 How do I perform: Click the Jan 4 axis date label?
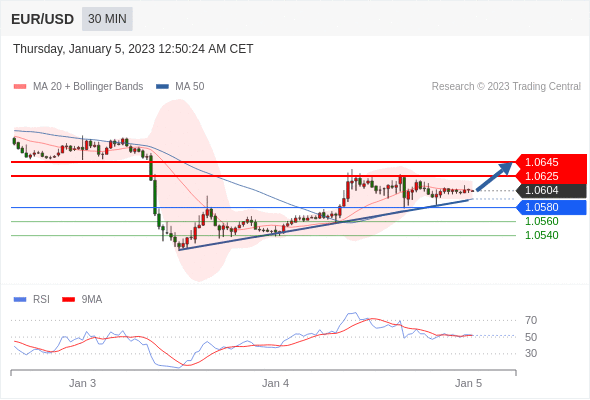pos(275,383)
